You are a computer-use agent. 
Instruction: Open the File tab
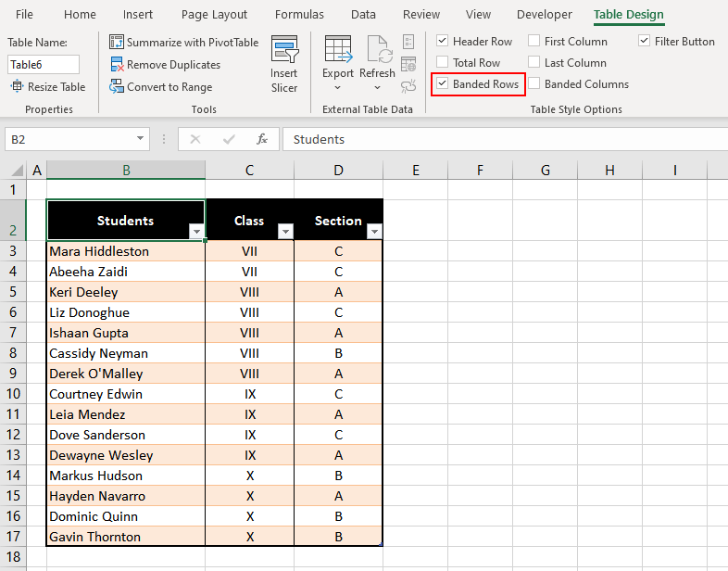(24, 15)
